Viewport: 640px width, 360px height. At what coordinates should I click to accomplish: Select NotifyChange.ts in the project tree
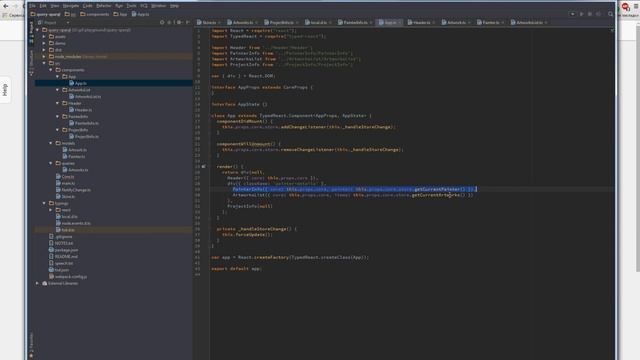pyautogui.click(x=73, y=190)
